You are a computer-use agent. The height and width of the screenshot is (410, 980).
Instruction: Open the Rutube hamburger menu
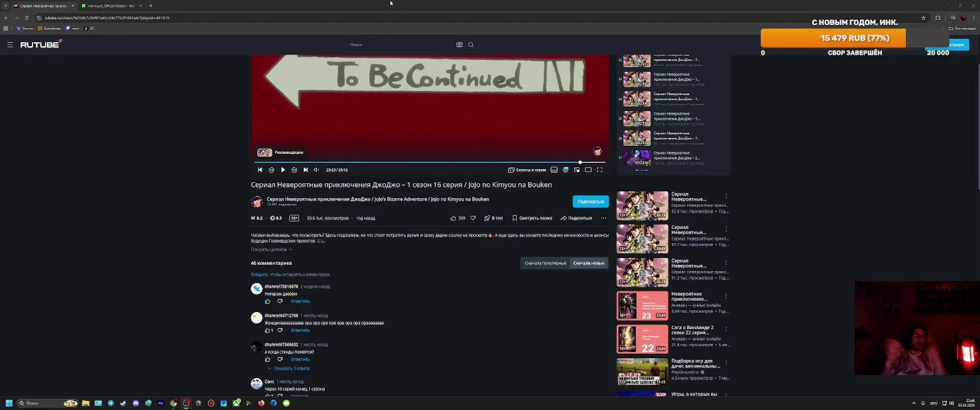[10, 44]
